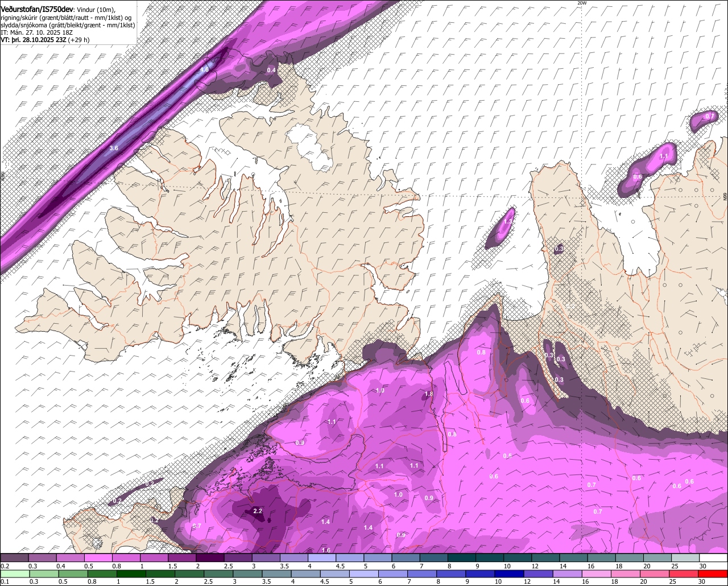
Task: Click the dark teal 8 swatch in upper legend row
Action: [x=461, y=558]
